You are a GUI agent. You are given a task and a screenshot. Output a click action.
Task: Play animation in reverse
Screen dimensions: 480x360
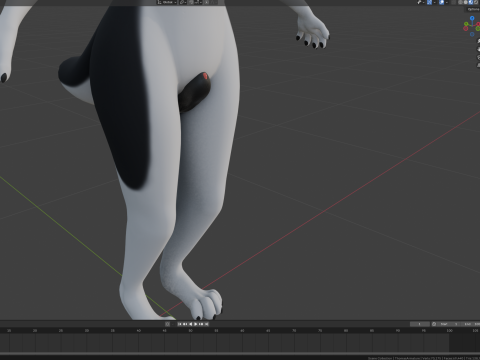point(191,324)
